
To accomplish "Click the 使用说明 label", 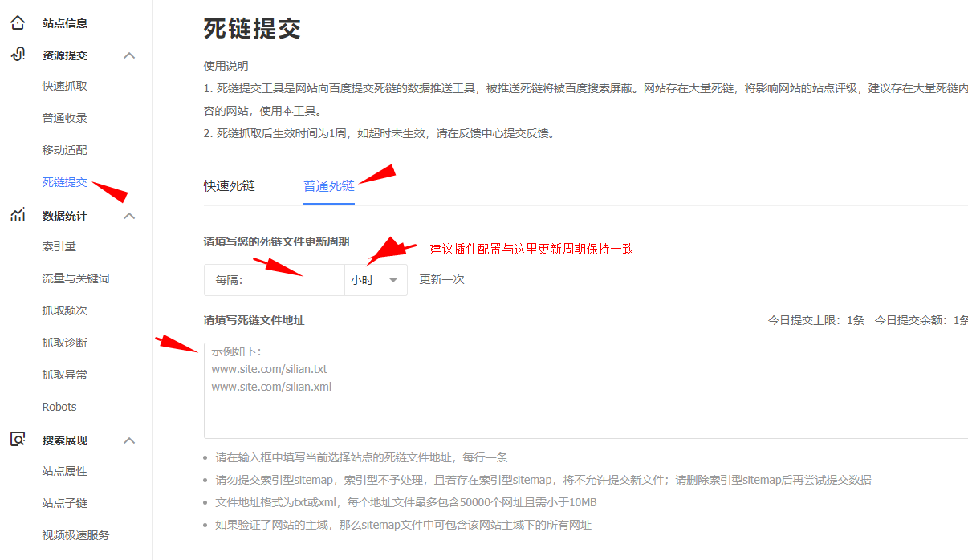I will click(x=226, y=66).
